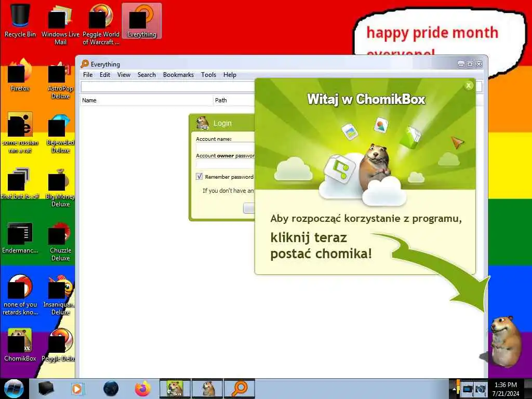Click the Everything search box
Image resolution: width=532 pixels, height=399 pixels.
[168, 87]
